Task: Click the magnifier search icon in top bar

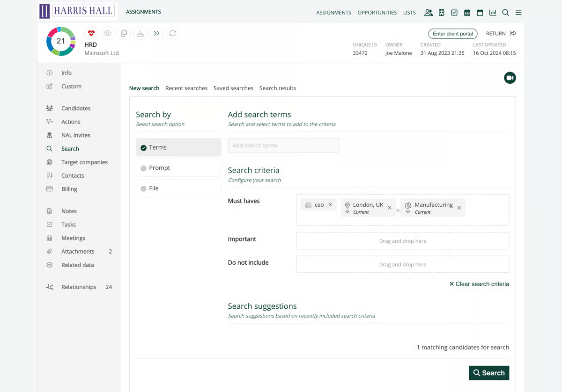Action: coord(506,13)
